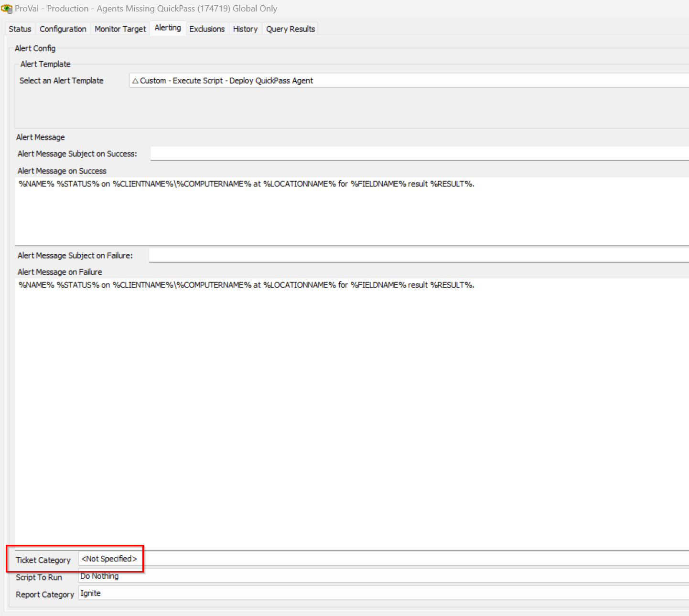This screenshot has width=689, height=616.
Task: Click the Ticket Category label
Action: click(x=43, y=560)
